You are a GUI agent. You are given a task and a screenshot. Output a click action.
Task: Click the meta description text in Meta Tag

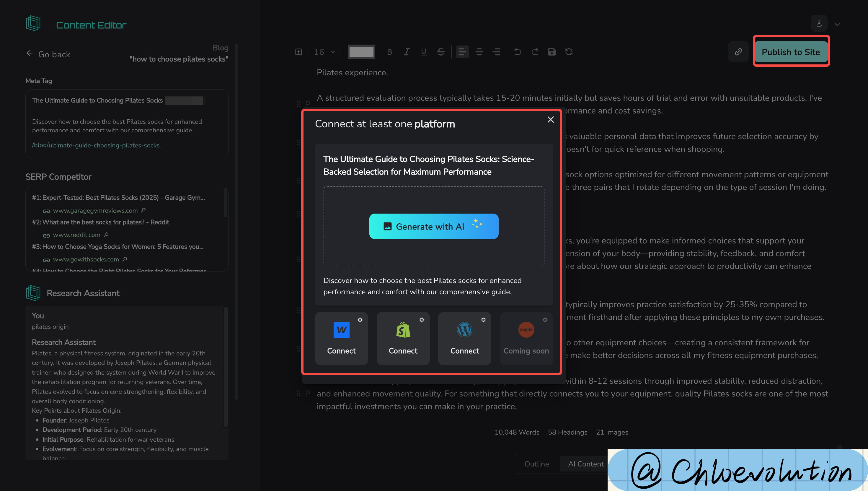[x=117, y=126]
